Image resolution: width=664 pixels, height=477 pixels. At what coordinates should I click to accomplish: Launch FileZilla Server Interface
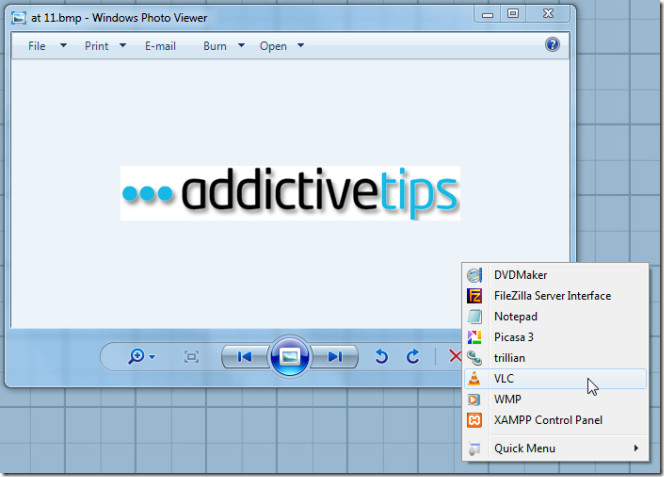555,296
